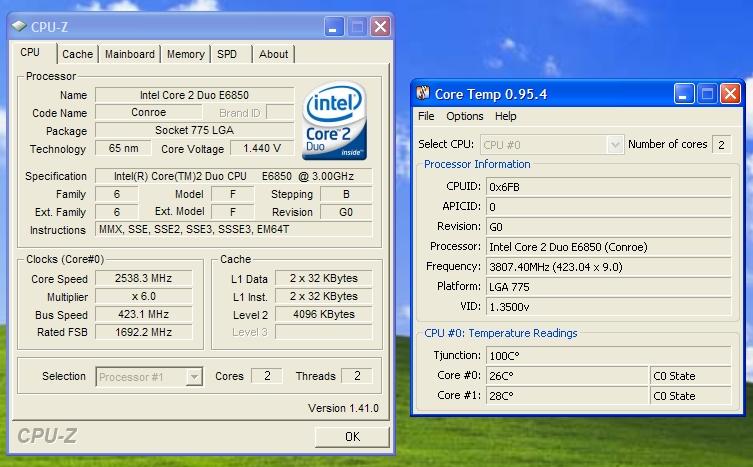
Task: Expand the Processor #1 selection dropdown
Action: (x=194, y=377)
